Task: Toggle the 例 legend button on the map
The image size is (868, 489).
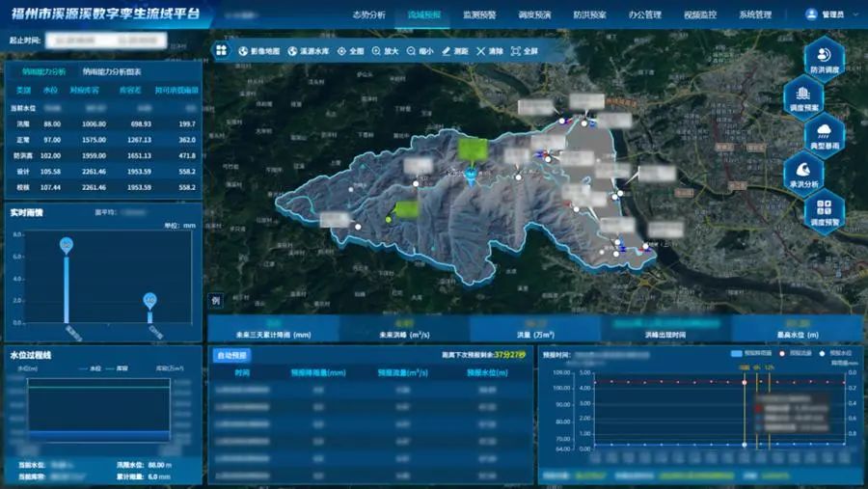Action: (x=216, y=300)
